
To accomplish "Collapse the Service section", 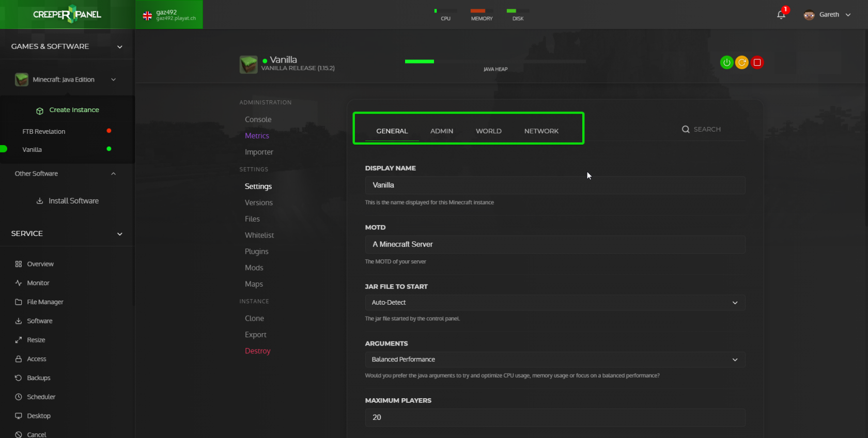I will tap(120, 234).
